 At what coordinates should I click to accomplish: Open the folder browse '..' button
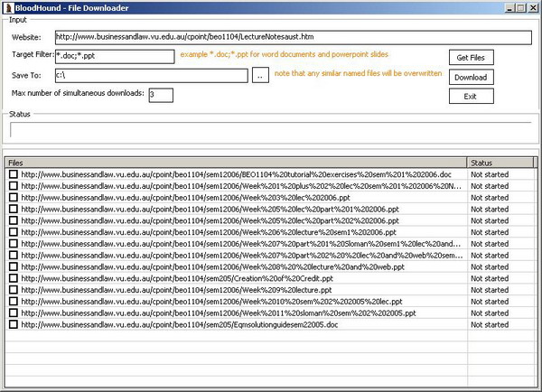tap(260, 75)
